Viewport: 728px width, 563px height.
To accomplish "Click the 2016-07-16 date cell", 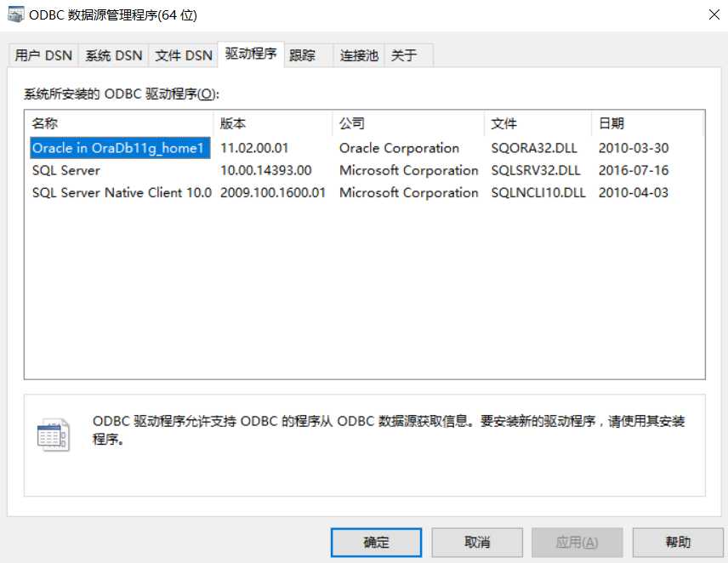I will pyautogui.click(x=634, y=170).
